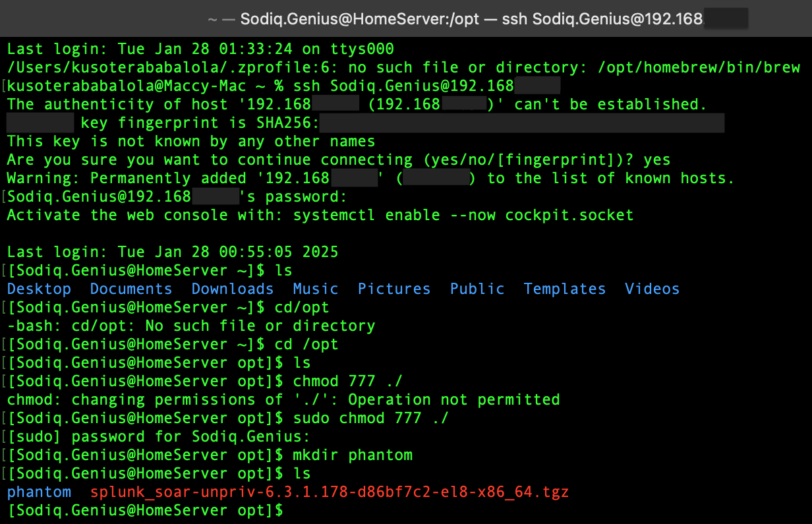
Task: Click the Public directory name
Action: click(x=477, y=289)
